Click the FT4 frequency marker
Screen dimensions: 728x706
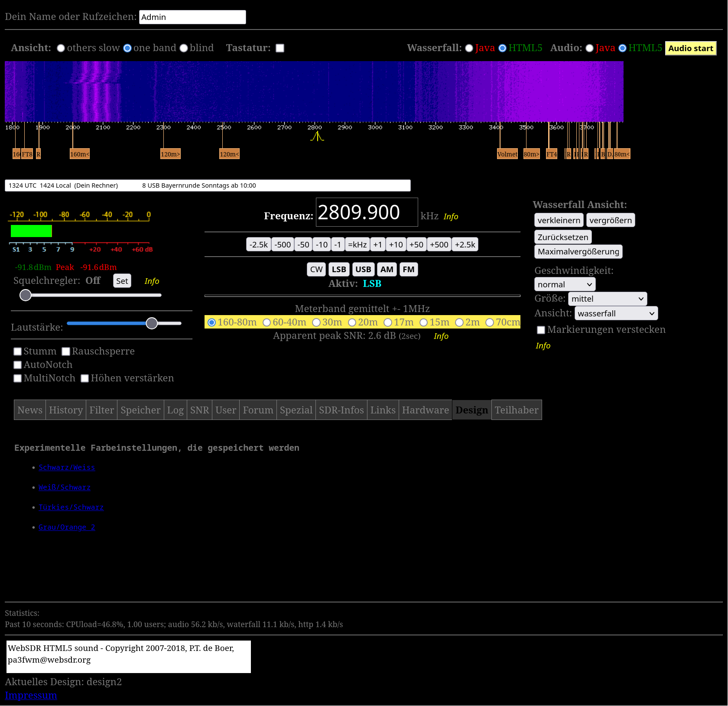552,154
